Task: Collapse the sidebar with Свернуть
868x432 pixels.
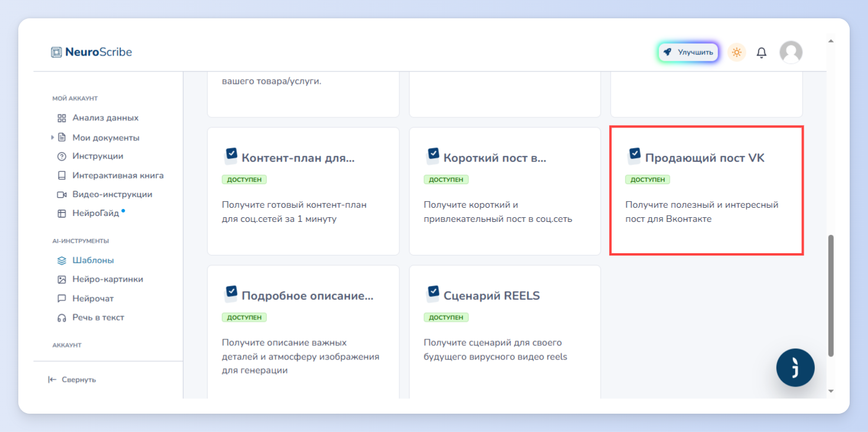Action: 72,379
